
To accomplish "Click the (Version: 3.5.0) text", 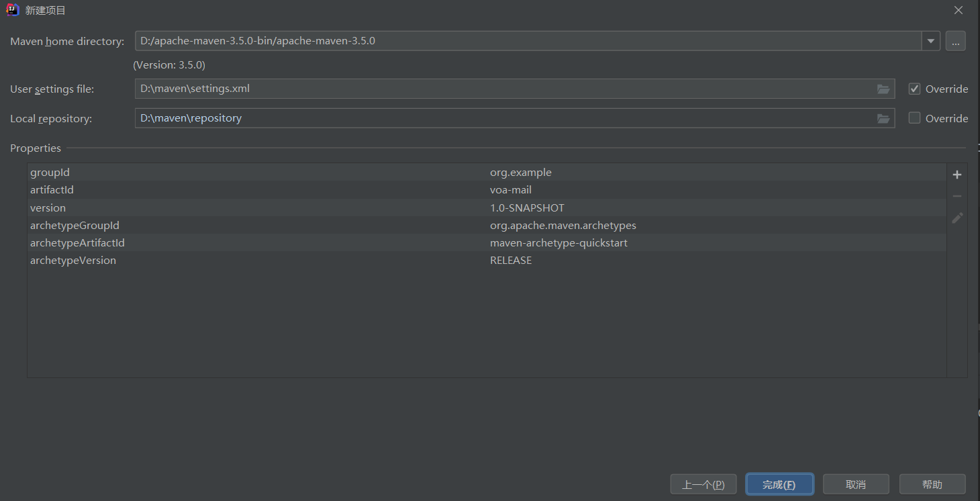I will [169, 65].
